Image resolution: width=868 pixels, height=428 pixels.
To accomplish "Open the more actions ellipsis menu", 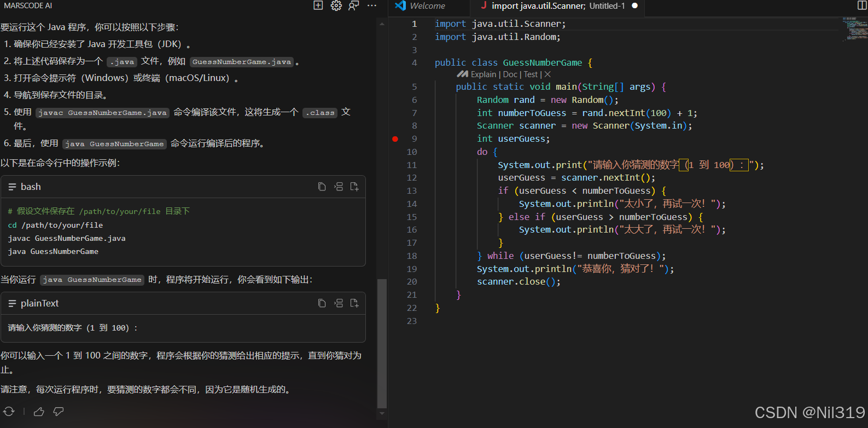I will (372, 5).
